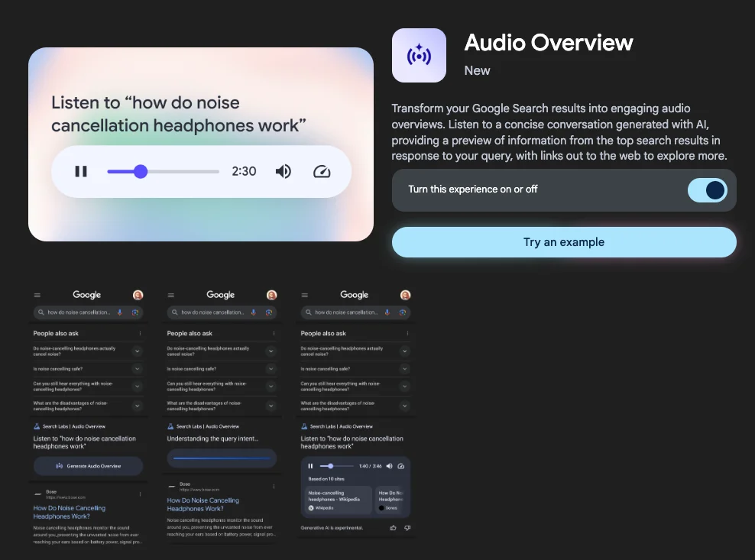The image size is (755, 560).
Task: Toggle the Turn this experience on or off switch
Action: (708, 190)
